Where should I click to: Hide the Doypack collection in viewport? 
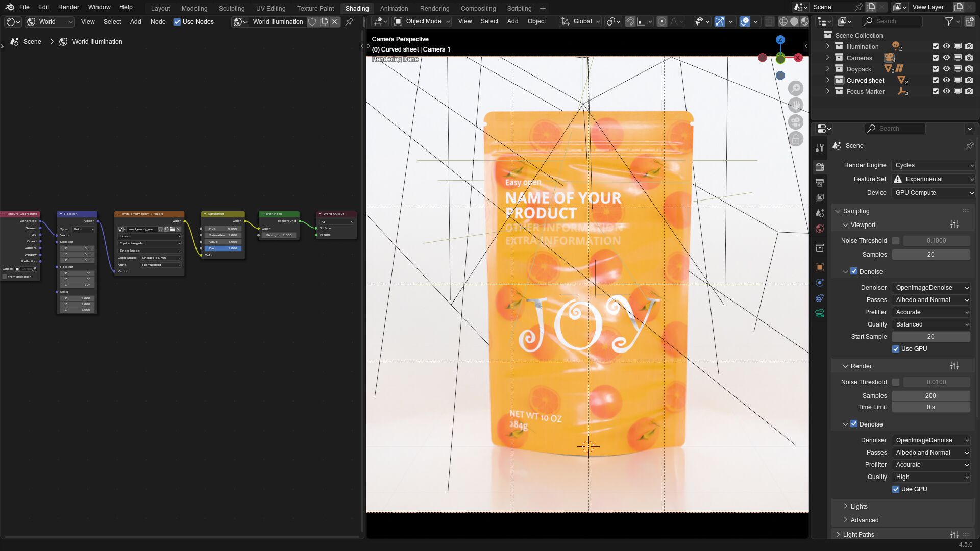pyautogui.click(x=946, y=69)
